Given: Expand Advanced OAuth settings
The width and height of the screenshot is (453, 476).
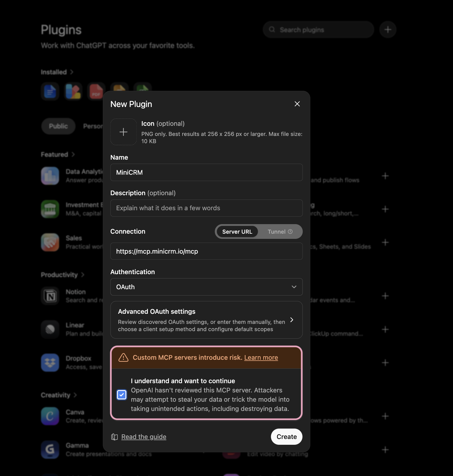Looking at the screenshot, I should pos(207,320).
